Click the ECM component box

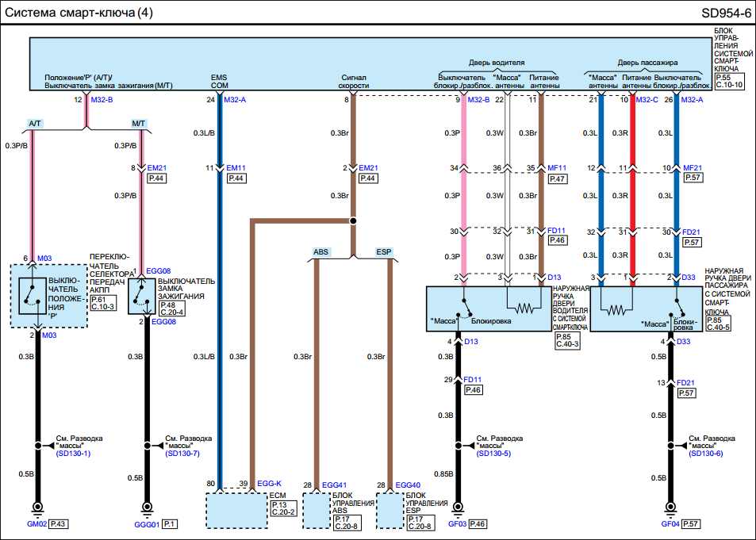236,510
